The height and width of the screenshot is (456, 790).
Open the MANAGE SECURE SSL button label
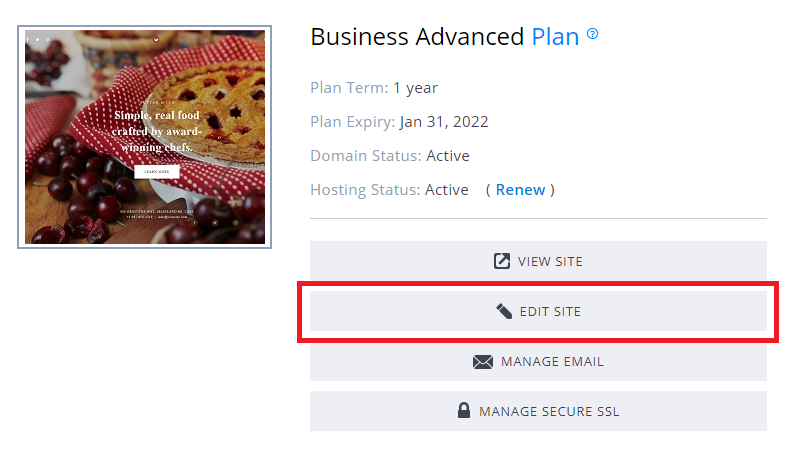pos(549,411)
